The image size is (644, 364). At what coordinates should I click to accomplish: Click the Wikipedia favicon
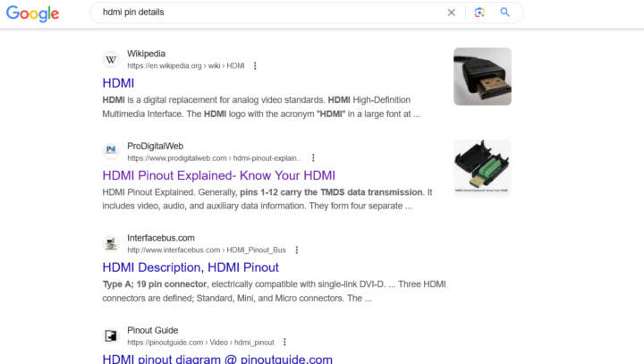click(x=111, y=60)
